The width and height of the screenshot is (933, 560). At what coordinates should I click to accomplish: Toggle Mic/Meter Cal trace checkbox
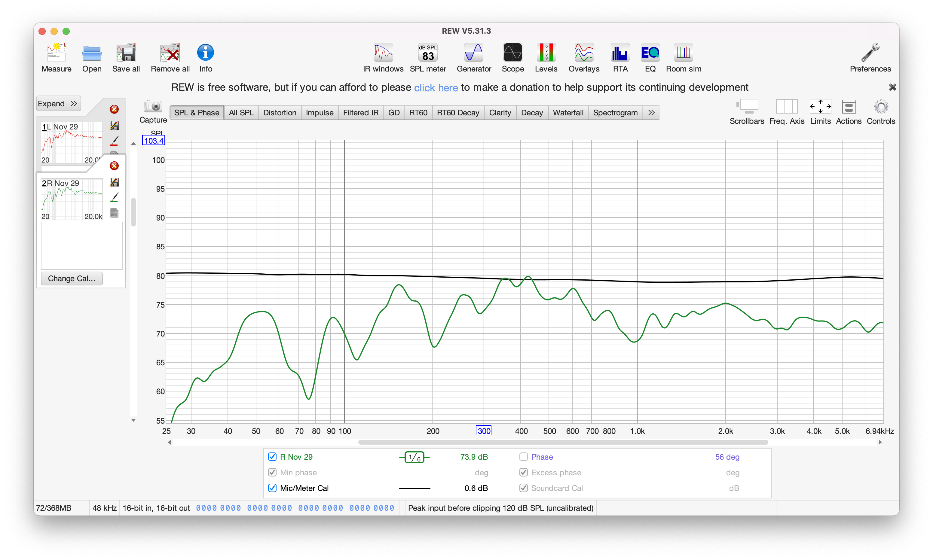tap(272, 488)
